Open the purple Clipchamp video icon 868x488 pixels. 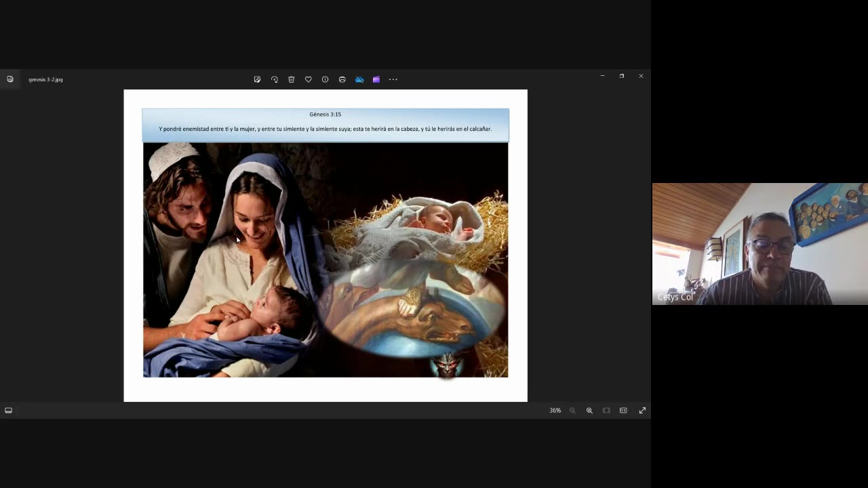pyautogui.click(x=376, y=79)
